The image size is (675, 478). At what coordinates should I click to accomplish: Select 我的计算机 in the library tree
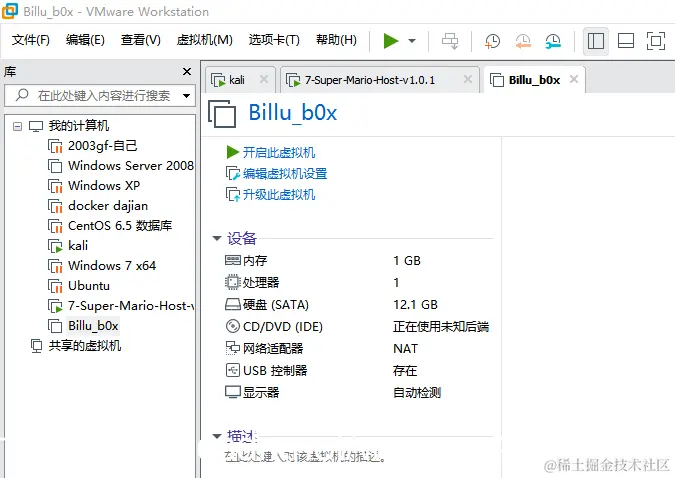pos(79,126)
